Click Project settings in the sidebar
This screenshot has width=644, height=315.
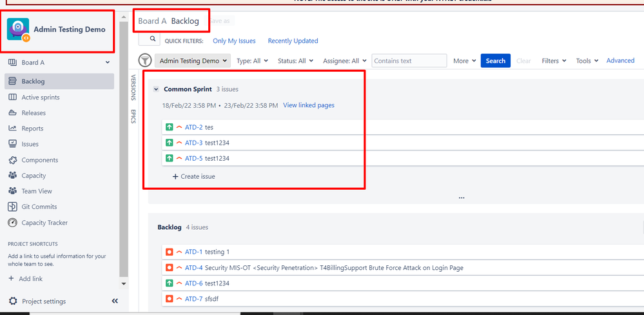tap(44, 301)
